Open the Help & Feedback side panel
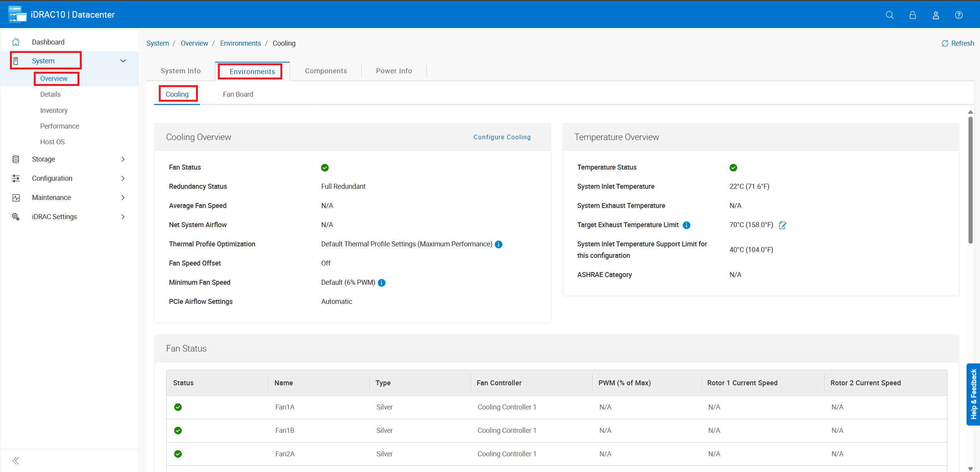This screenshot has height=472, width=980. point(973,394)
